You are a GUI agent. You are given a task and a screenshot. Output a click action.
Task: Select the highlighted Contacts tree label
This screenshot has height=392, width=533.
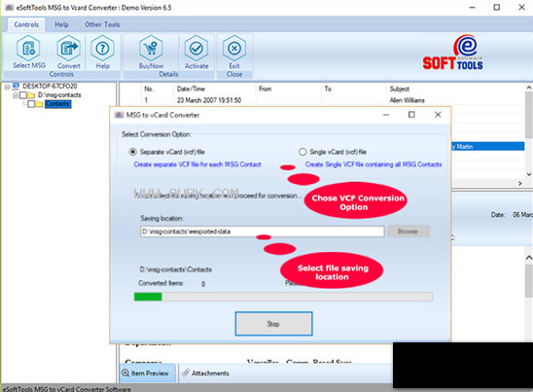[x=57, y=104]
